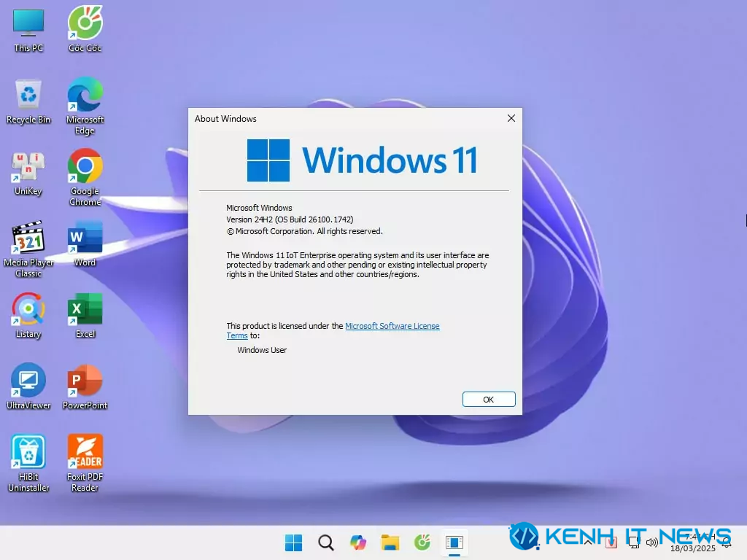
Task: Open the Start menu from taskbar
Action: click(293, 542)
